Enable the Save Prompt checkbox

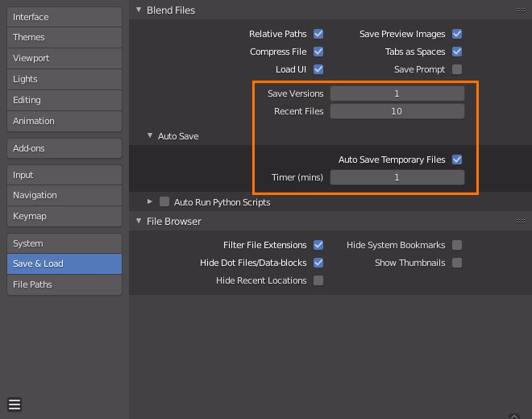pos(457,69)
